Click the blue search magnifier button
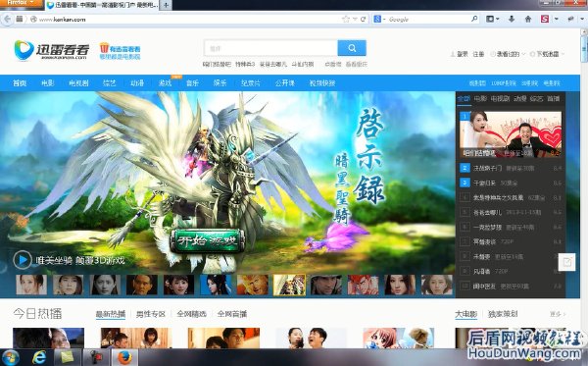Screen dimensions: 588x366 tap(352, 48)
